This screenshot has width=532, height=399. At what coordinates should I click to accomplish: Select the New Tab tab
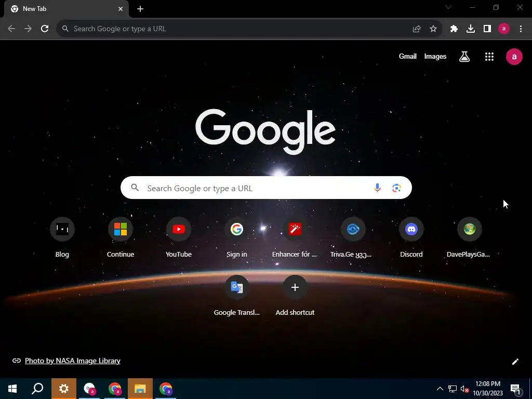(x=66, y=9)
